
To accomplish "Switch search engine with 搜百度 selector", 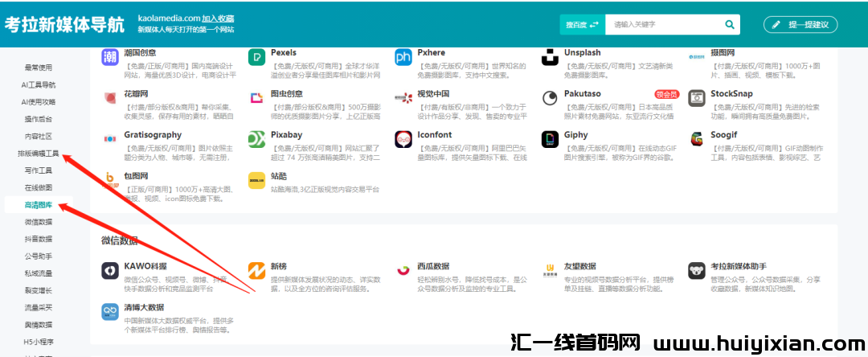I will 583,25.
